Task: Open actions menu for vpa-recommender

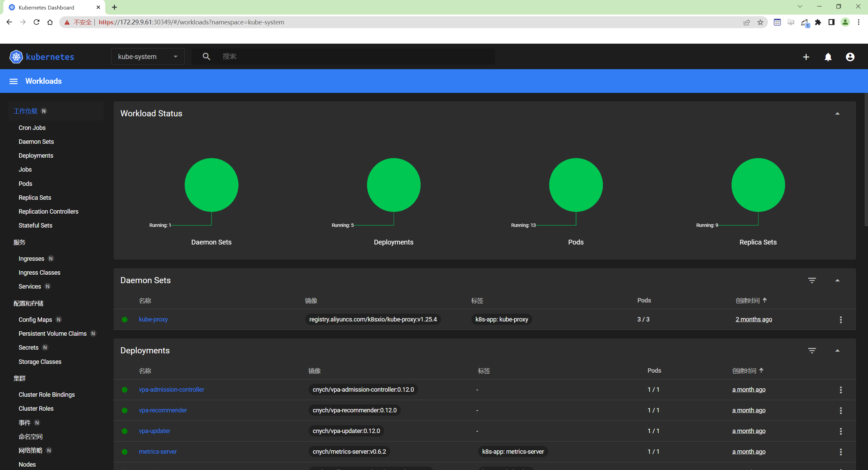Action: 841,410
